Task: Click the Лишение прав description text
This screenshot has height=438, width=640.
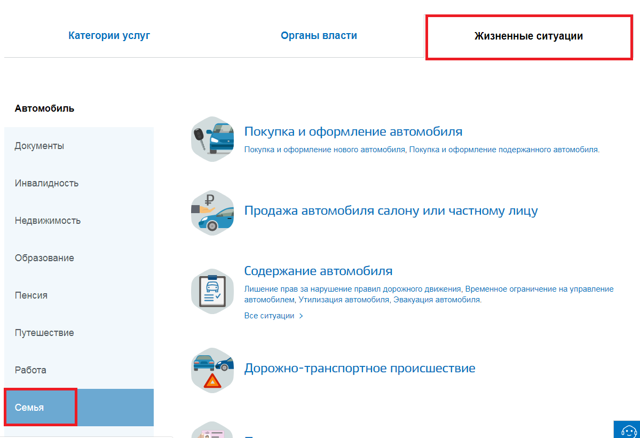Action: point(429,294)
